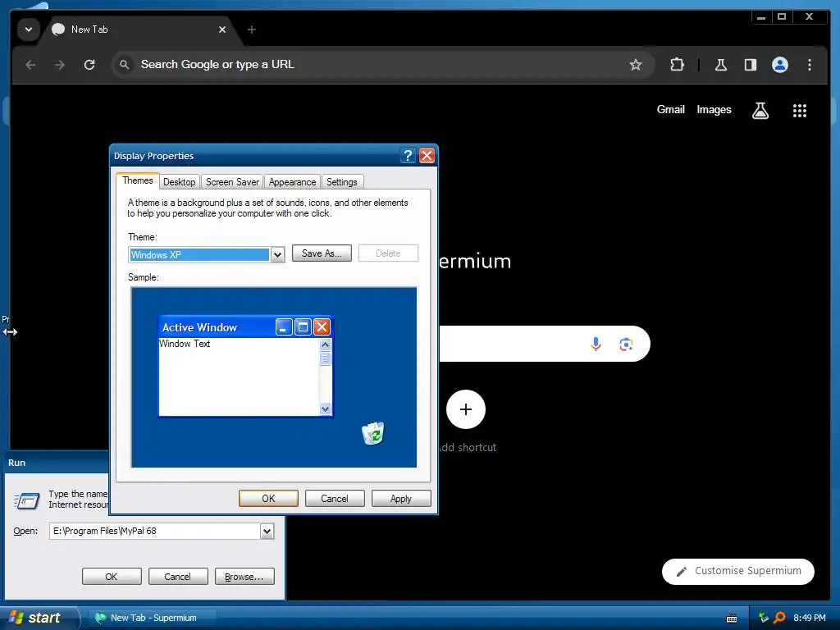
Task: Click the 8:49 PM system clock
Action: (x=810, y=618)
